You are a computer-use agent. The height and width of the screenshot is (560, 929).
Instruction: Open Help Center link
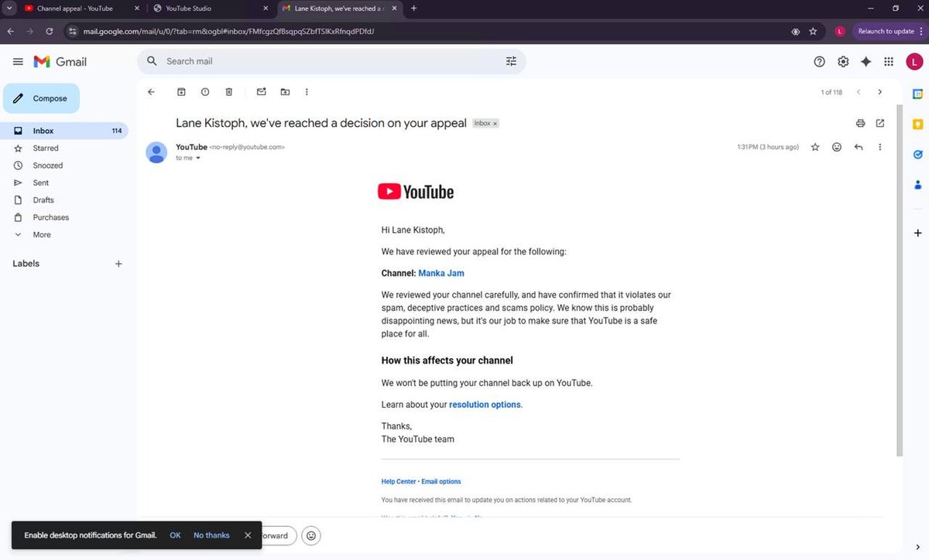[399, 481]
